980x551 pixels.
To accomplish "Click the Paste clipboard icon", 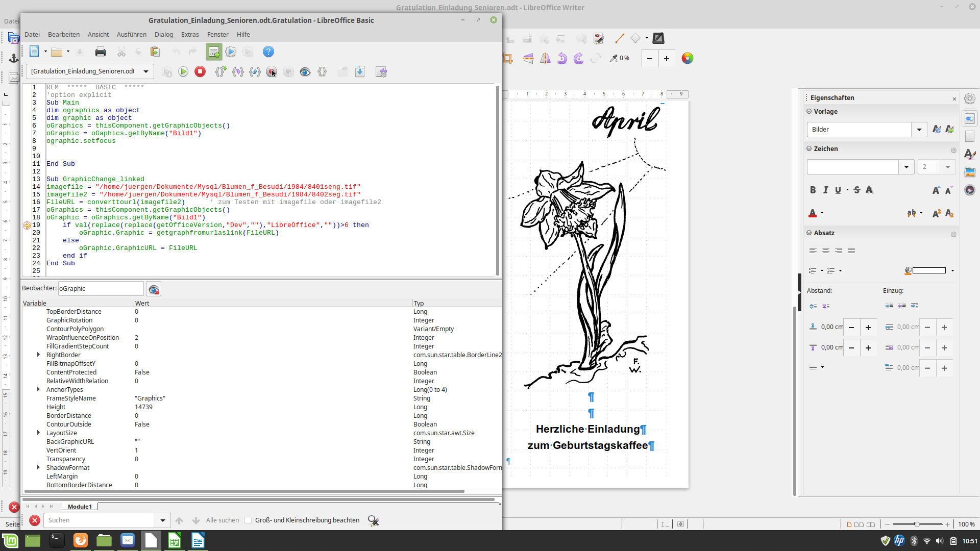I will click(155, 52).
